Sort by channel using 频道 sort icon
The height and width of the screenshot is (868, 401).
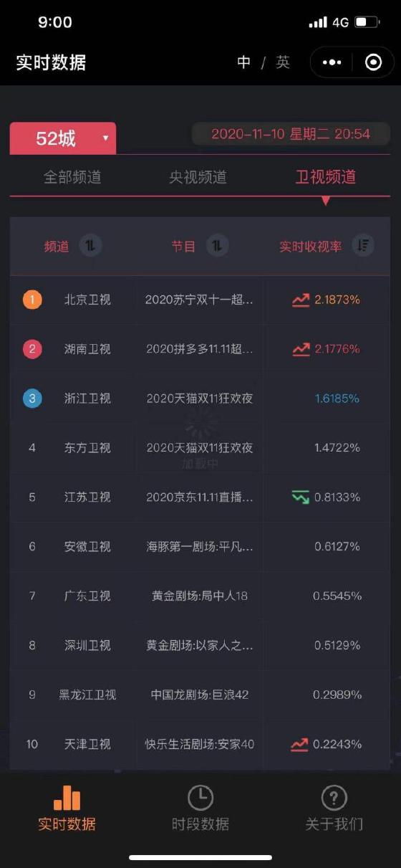tap(90, 246)
